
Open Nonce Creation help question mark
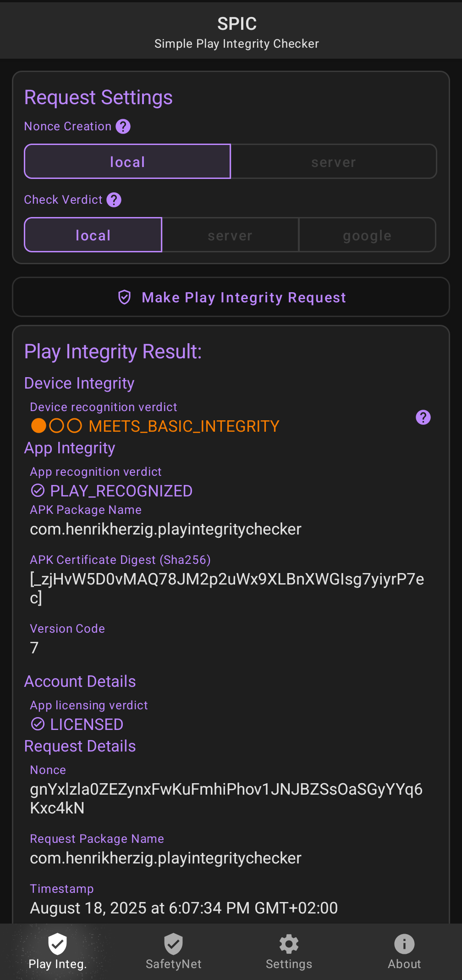point(123,126)
